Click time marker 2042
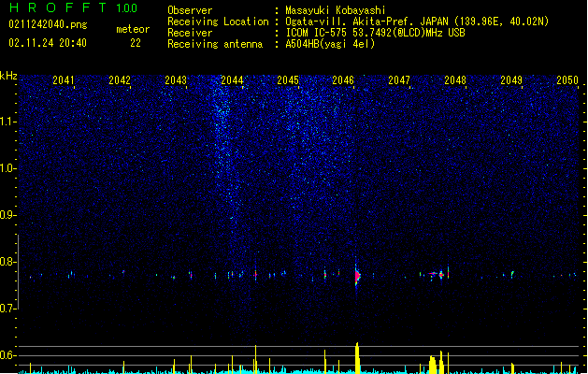This screenshot has width=588, height=374. click(120, 79)
